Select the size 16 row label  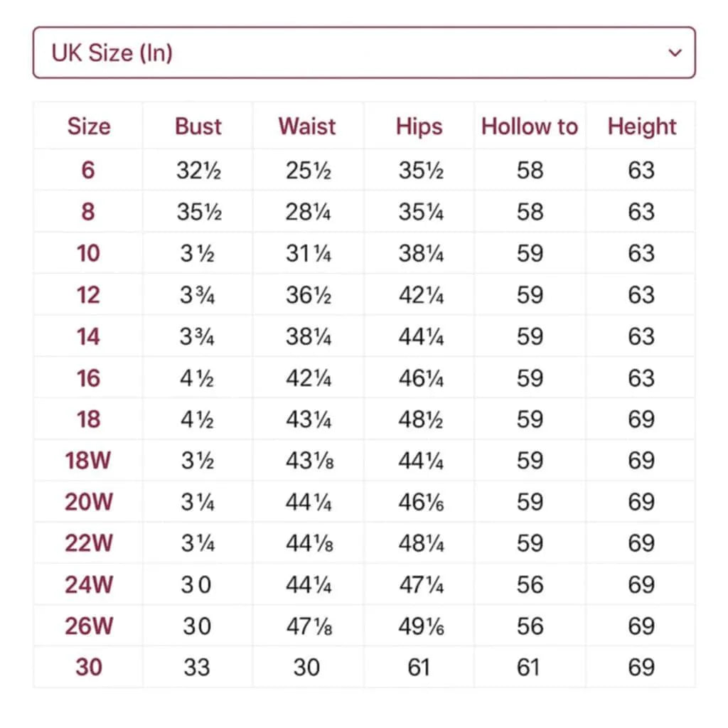click(x=88, y=378)
